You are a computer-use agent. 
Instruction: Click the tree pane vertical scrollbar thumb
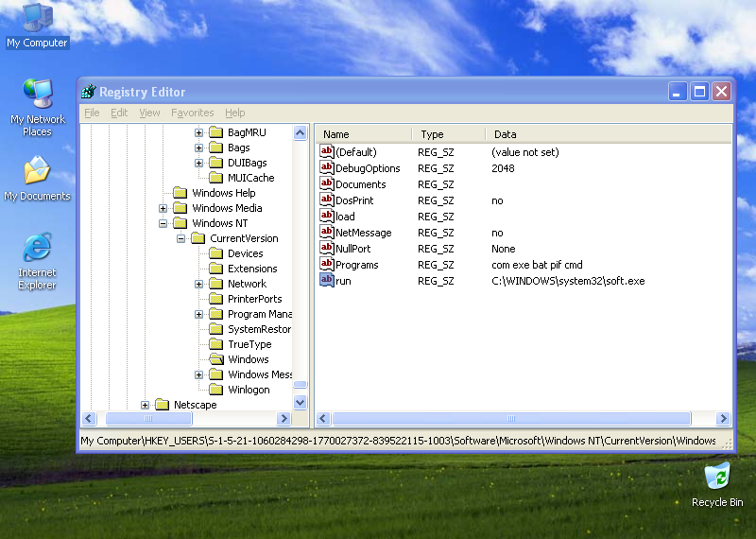(300, 385)
